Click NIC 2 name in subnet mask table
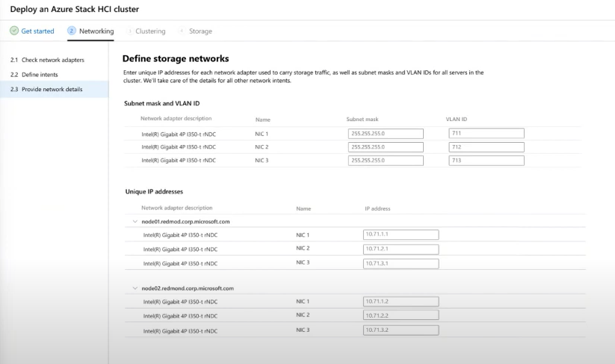The height and width of the screenshot is (364, 615). pos(262,147)
